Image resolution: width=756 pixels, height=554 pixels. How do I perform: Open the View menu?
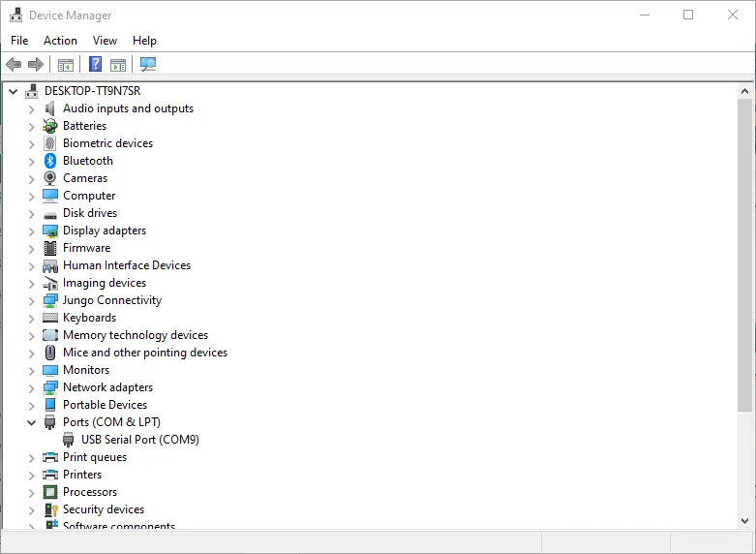(105, 41)
